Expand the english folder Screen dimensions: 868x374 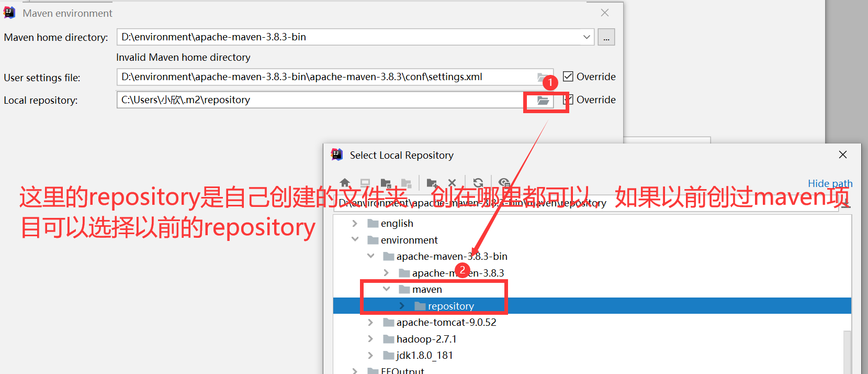pos(355,224)
